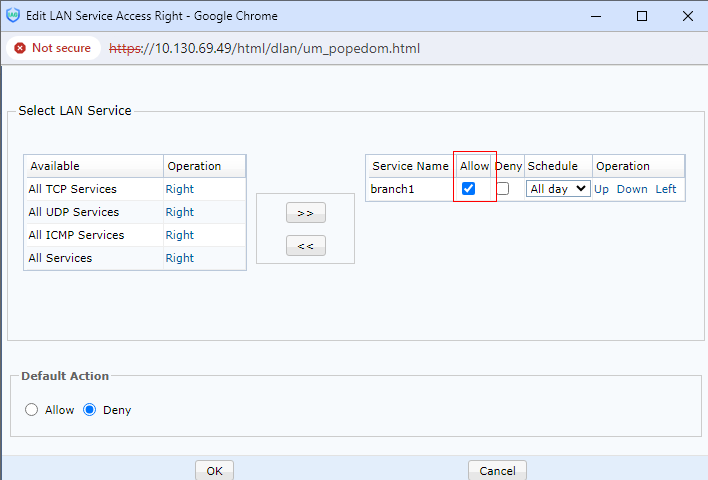Select the Allow default action radio
708x480 pixels.
click(x=31, y=410)
